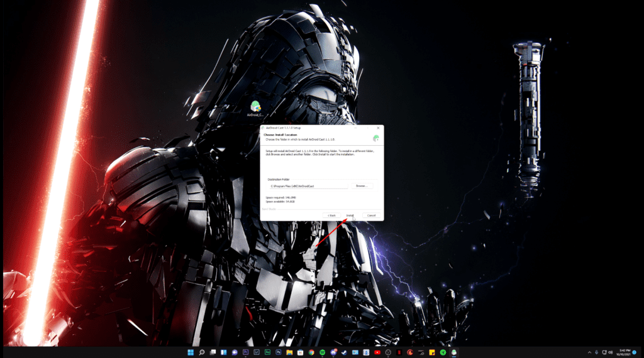Go back with the < Back button
This screenshot has width=644, height=358.
pyautogui.click(x=331, y=215)
